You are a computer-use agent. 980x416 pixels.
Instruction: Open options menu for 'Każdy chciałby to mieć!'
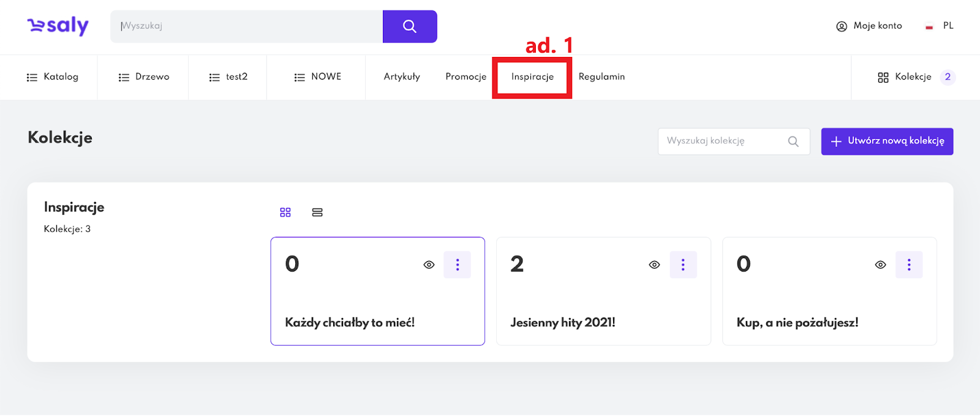[x=458, y=265]
